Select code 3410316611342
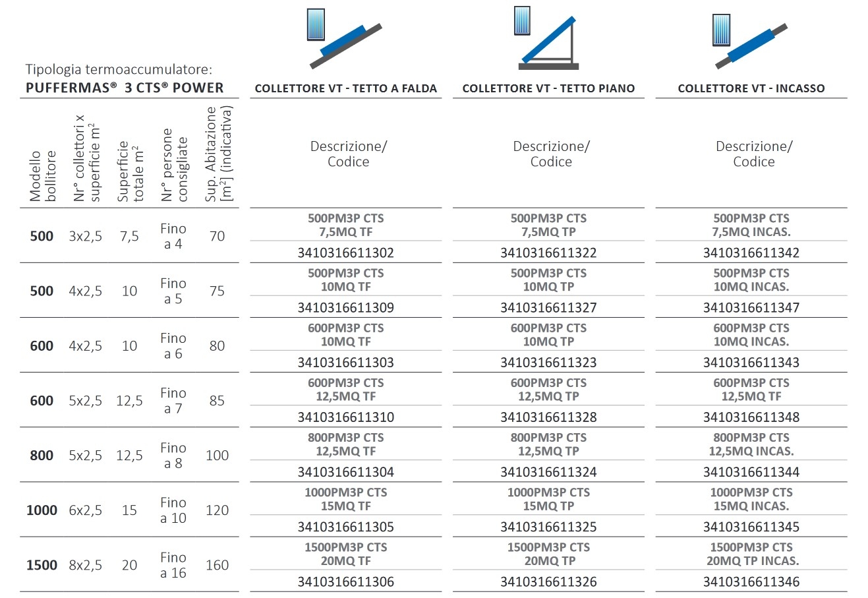868x598 pixels. (751, 253)
